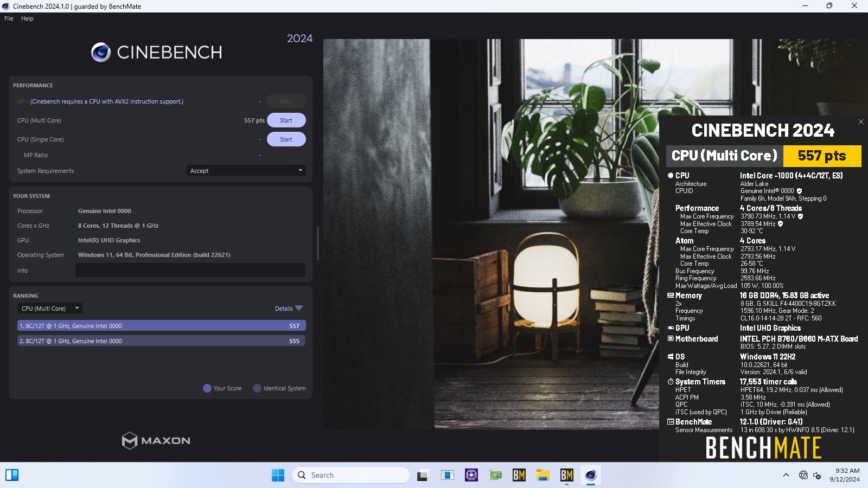Click the verified shield next to 3790.73 MHz

[x=800, y=216]
